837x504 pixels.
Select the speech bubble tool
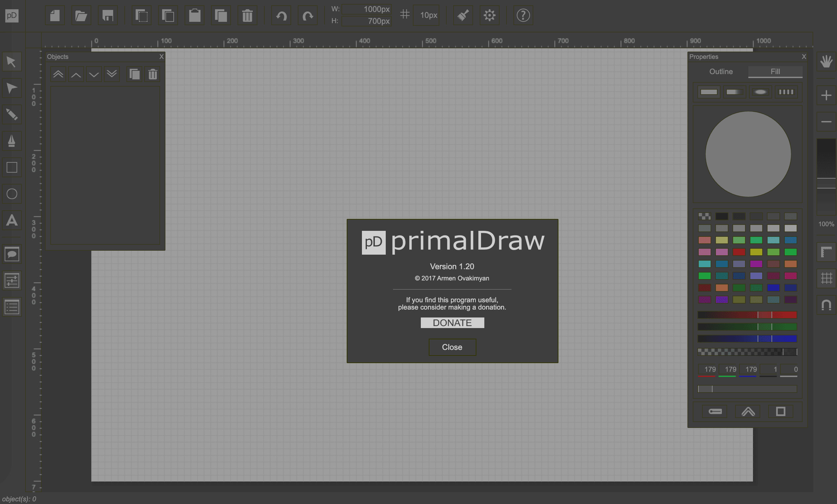pos(12,254)
